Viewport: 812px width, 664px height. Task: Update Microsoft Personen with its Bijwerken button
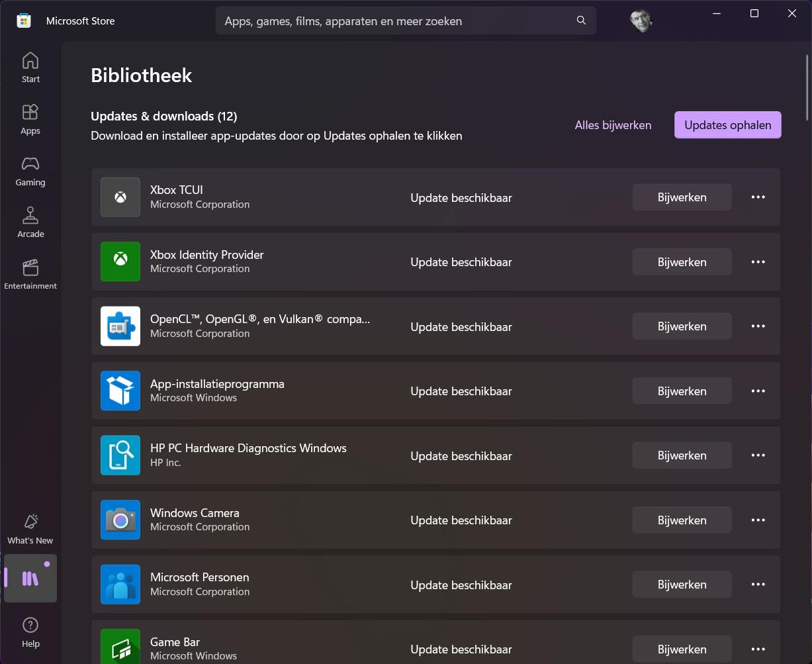coord(682,584)
